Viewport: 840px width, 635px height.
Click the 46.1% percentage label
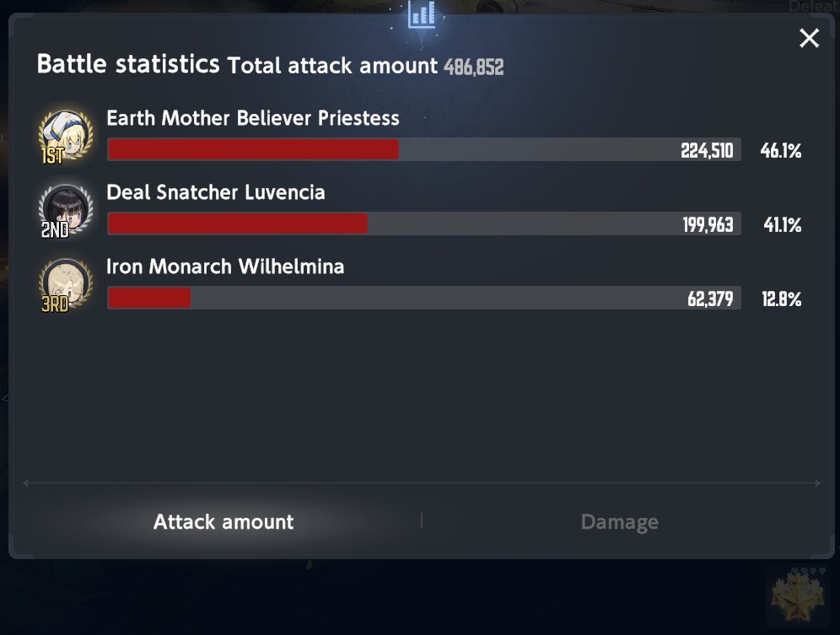pyautogui.click(x=781, y=151)
